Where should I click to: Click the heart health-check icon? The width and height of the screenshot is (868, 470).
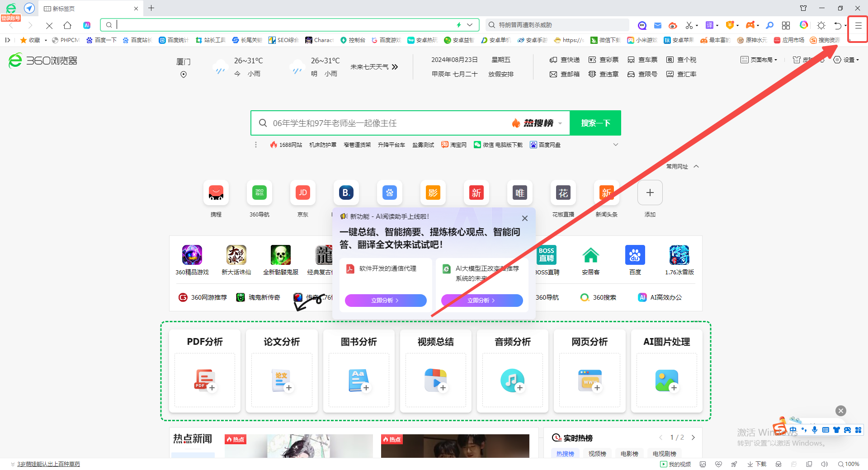pyautogui.click(x=719, y=464)
